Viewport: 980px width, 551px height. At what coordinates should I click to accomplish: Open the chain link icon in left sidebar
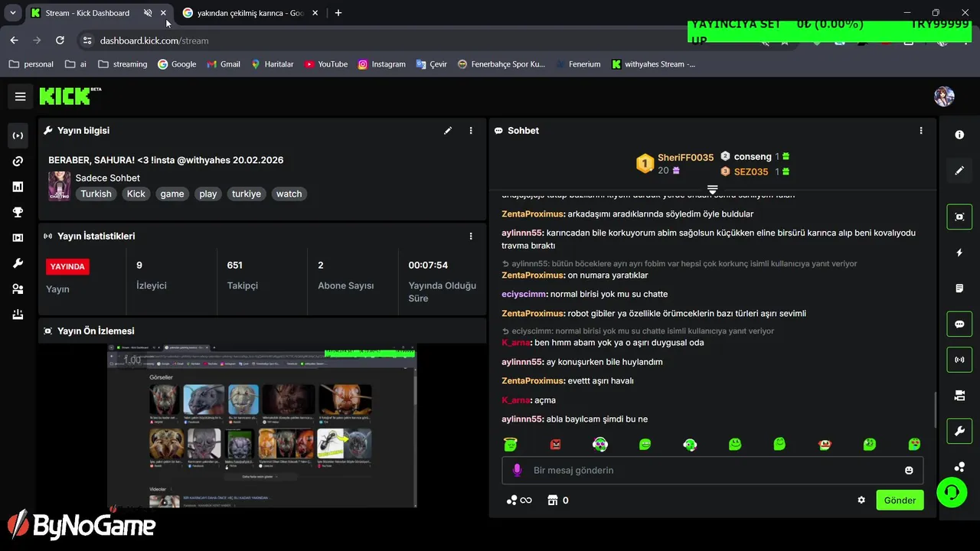pos(18,161)
